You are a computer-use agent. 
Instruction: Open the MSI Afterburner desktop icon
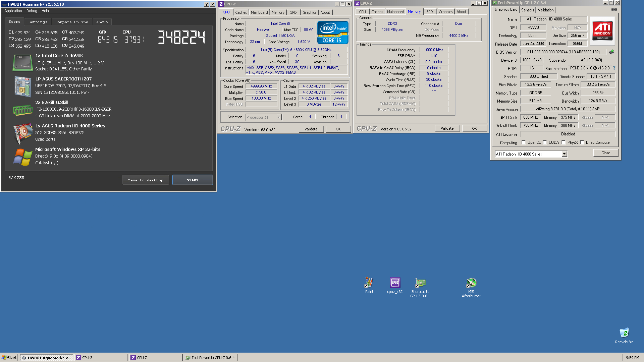(x=471, y=288)
